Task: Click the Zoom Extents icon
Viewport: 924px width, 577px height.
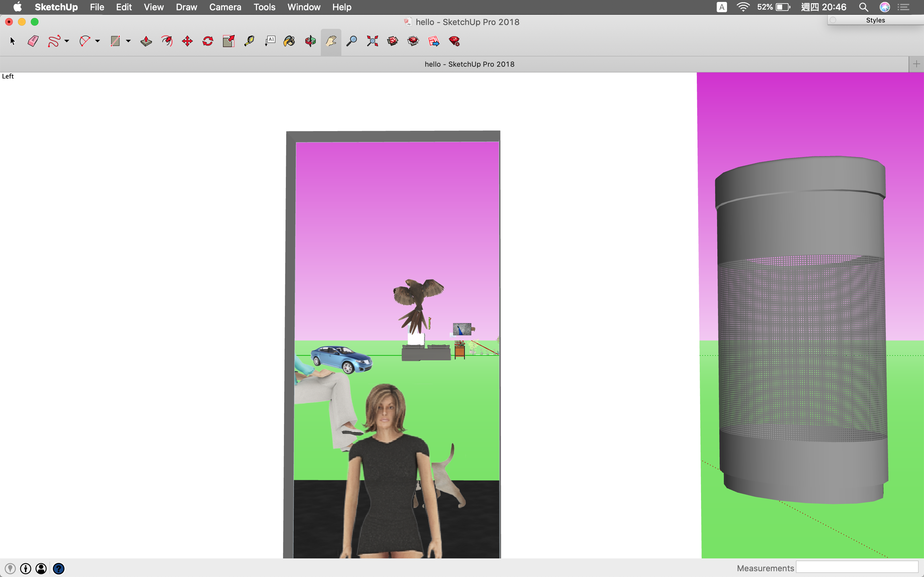Action: [x=372, y=41]
